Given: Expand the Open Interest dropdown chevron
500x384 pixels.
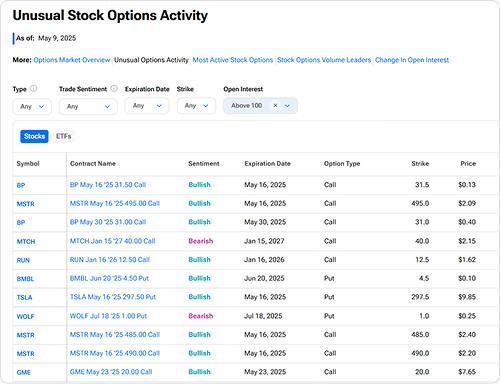Looking at the screenshot, I should [287, 106].
